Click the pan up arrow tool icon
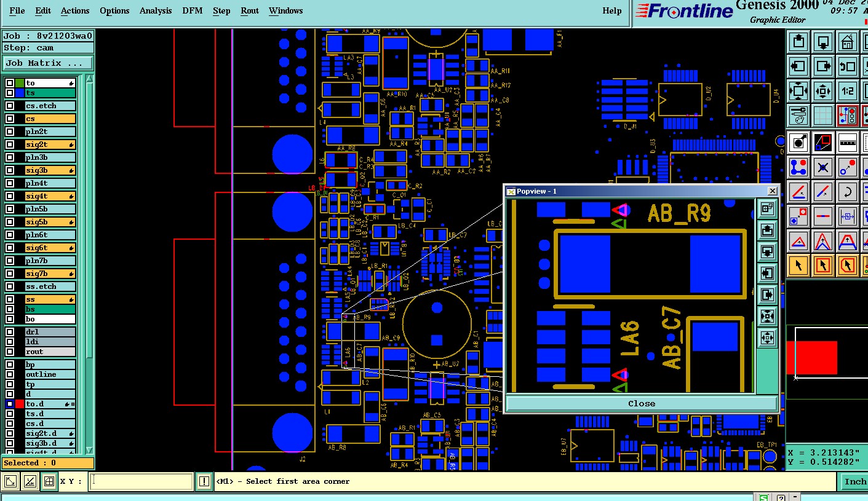Image resolution: width=868 pixels, height=501 pixels. coord(798,42)
